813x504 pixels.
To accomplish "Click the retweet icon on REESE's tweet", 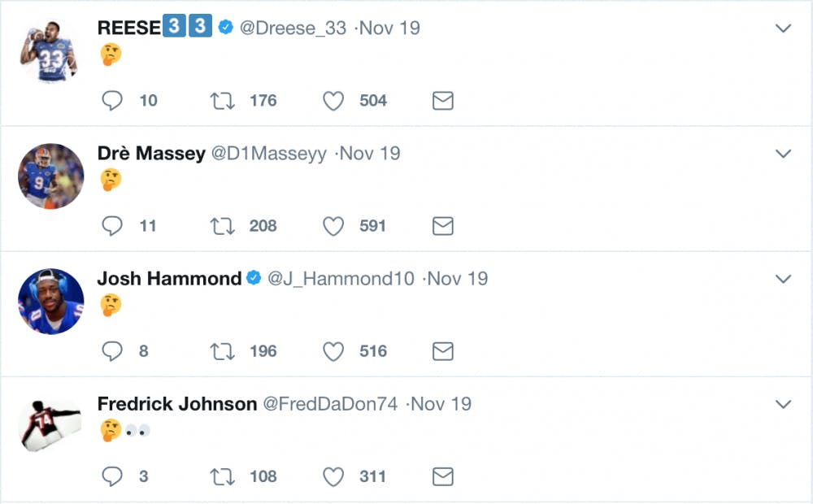I will point(220,100).
